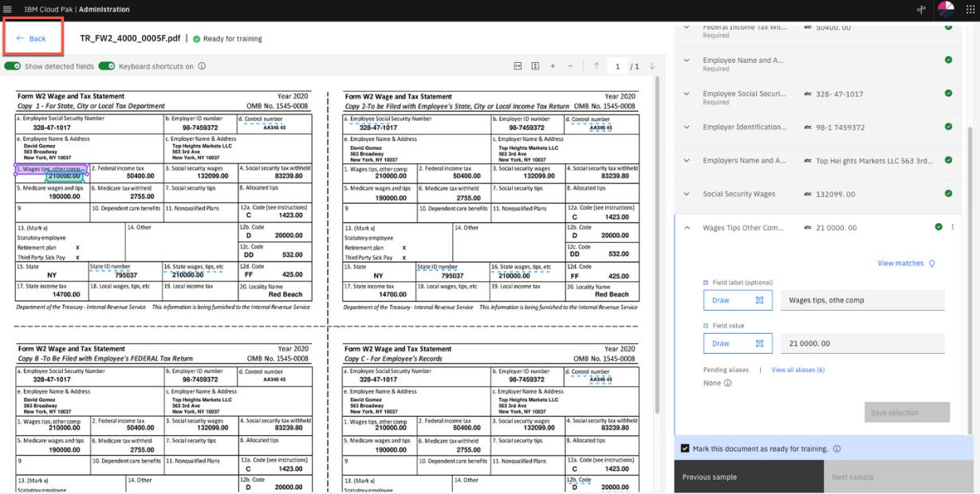Expand Employee Name and A... field row
This screenshot has height=494, width=980.
pyautogui.click(x=687, y=60)
